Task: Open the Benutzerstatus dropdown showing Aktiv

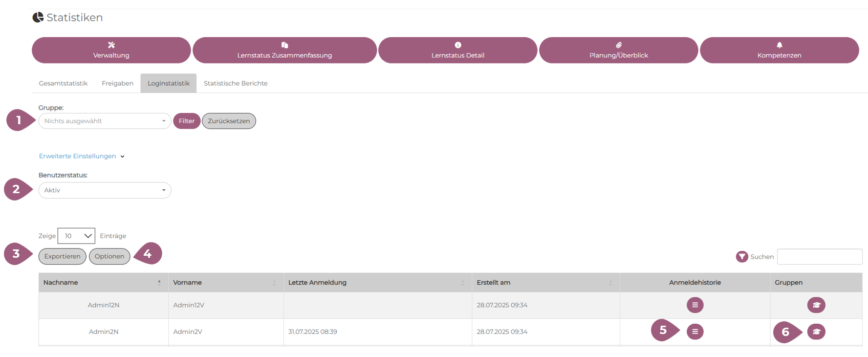Action: [105, 190]
